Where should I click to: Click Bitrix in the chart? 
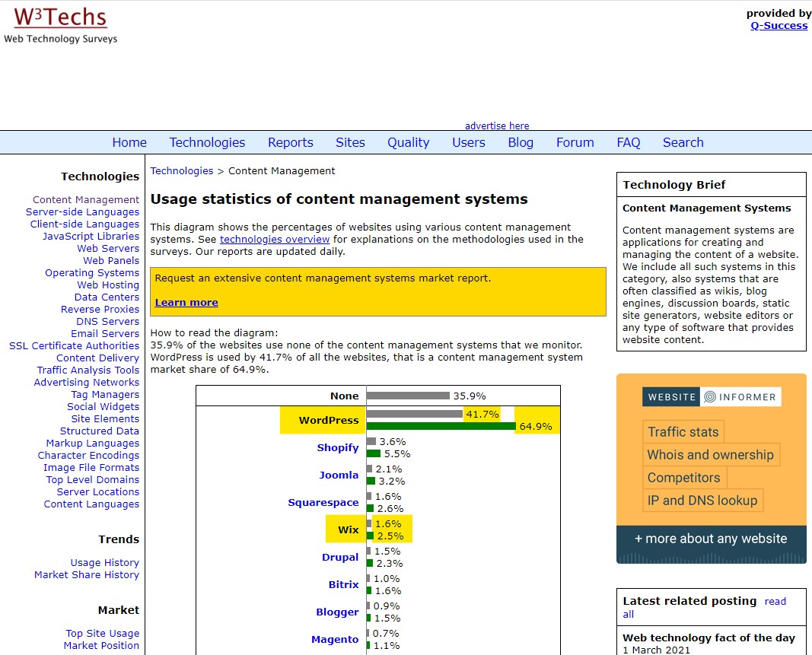pos(343,584)
